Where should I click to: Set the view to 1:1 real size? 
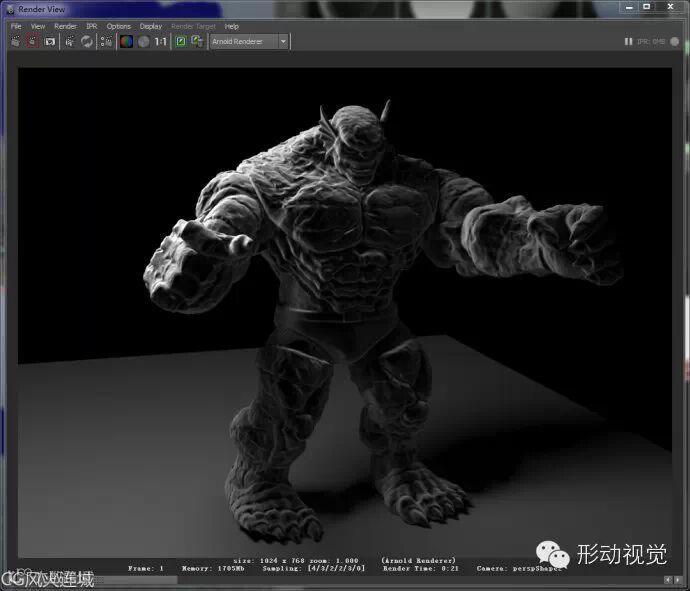160,42
